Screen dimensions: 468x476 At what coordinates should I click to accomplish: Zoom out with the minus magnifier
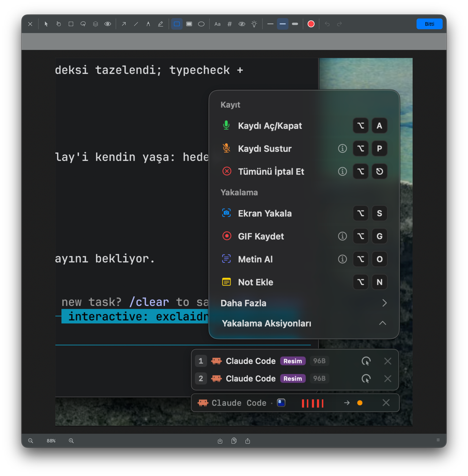click(31, 441)
